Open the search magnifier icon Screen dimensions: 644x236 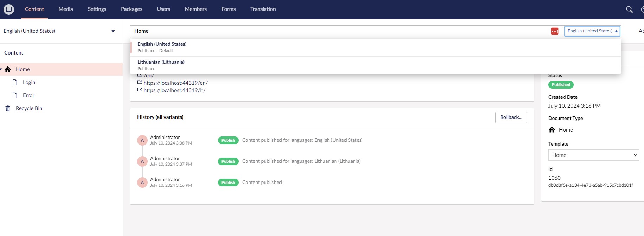point(629,9)
